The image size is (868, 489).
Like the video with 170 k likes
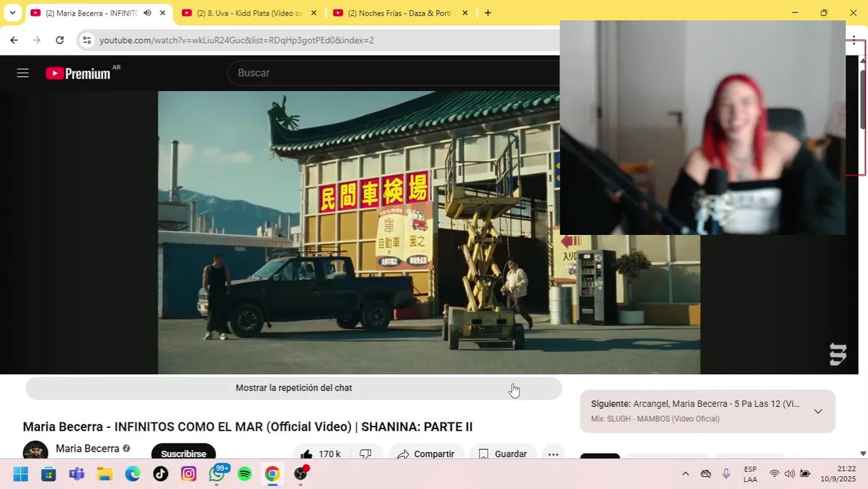pos(320,454)
